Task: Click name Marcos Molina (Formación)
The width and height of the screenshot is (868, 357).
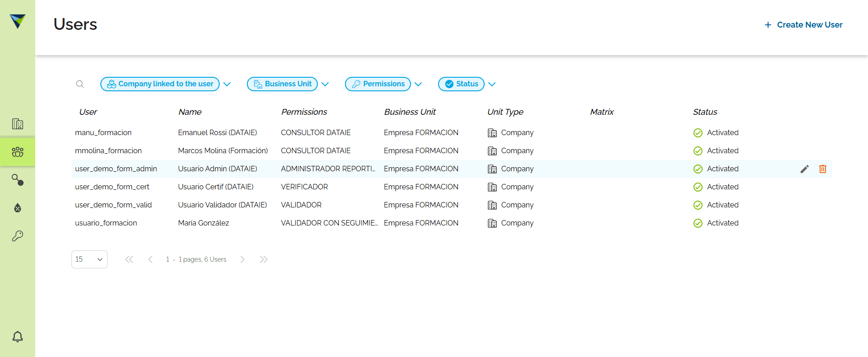Action: pyautogui.click(x=223, y=151)
